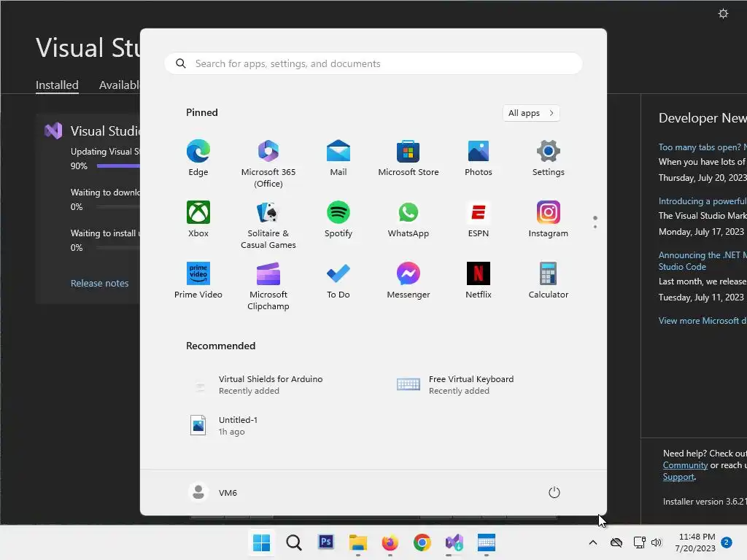Open Settings gear in Pinned
747x560 pixels.
(x=549, y=158)
